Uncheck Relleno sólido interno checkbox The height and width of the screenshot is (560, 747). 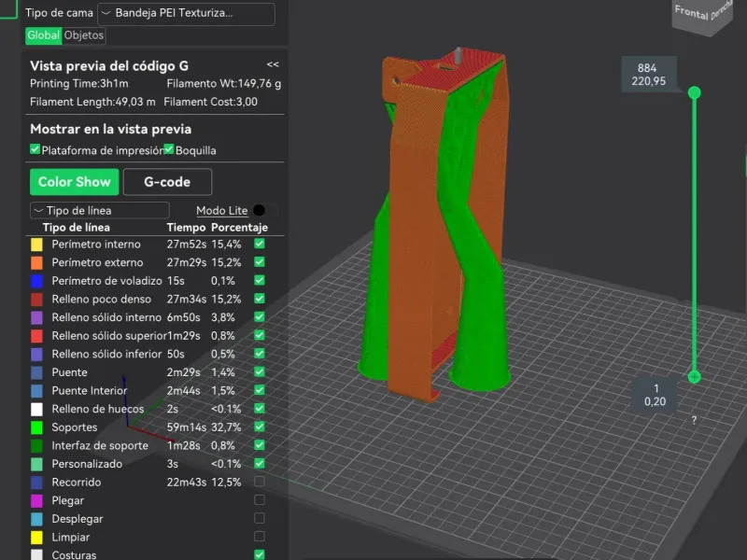260,317
